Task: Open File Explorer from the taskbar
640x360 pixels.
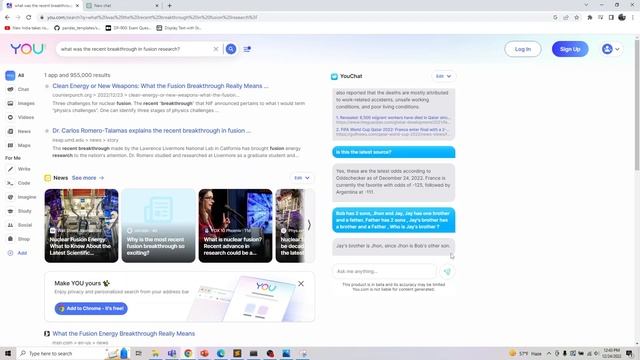Action: point(156,353)
